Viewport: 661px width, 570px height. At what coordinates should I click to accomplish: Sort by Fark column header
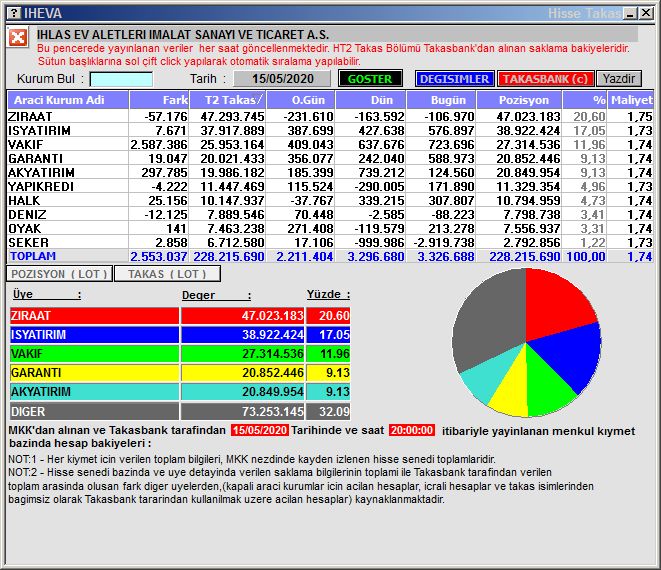point(159,100)
